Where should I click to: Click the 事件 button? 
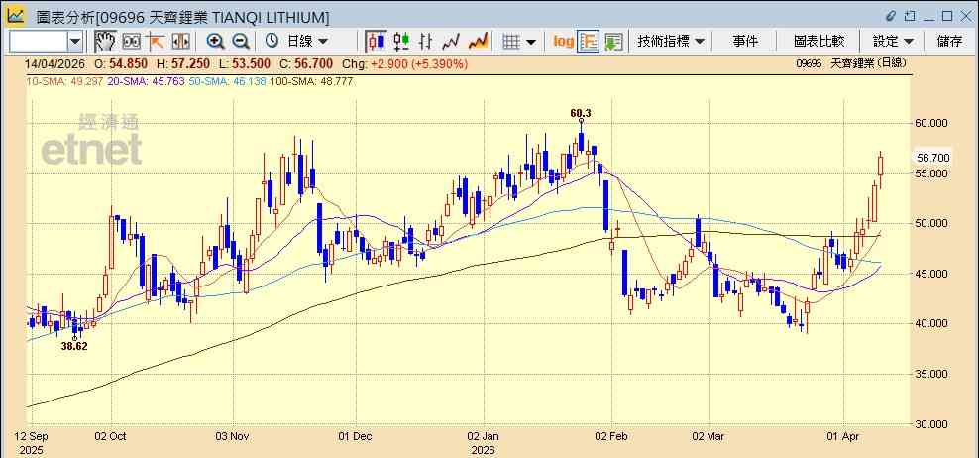coord(745,42)
